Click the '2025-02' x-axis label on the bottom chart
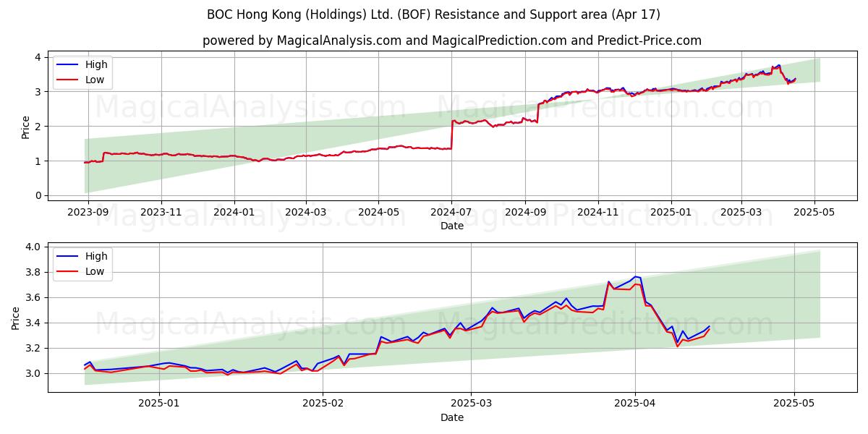Image resolution: width=868 pixels, height=434 pixels. point(323,405)
